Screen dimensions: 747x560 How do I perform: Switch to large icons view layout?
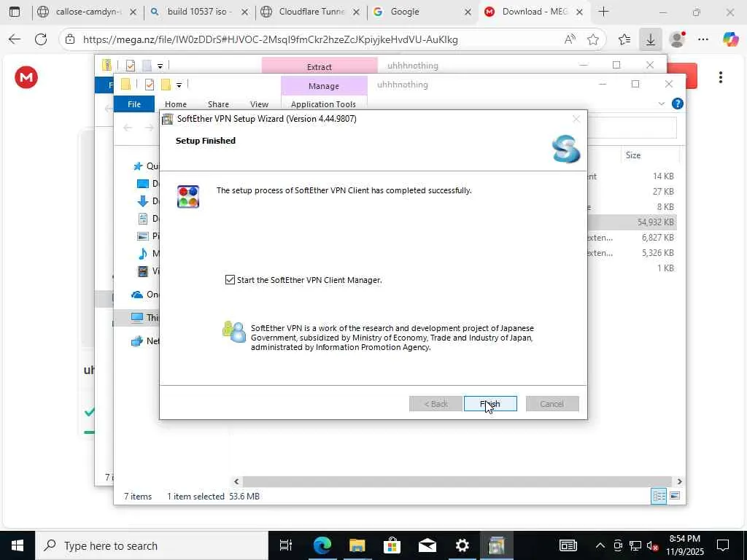[675, 496]
